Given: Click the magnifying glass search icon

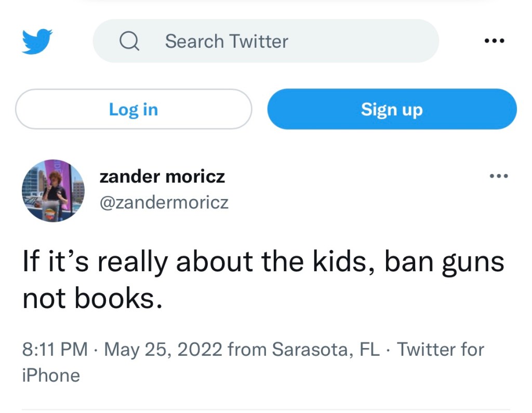Looking at the screenshot, I should click(x=129, y=41).
